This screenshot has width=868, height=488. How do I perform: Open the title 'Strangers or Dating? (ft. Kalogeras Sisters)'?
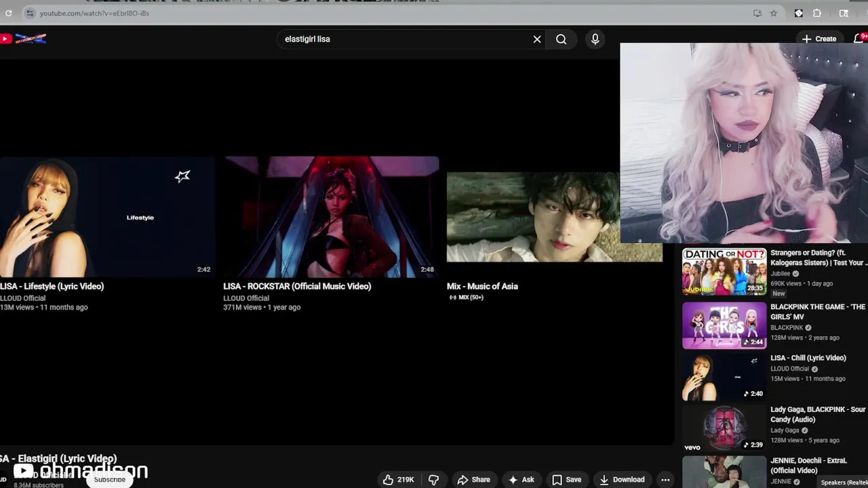[x=819, y=258]
